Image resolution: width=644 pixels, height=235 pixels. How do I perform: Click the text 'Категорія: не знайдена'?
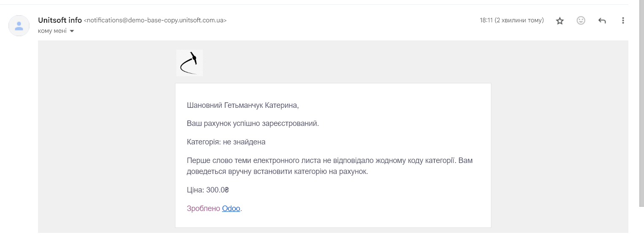tap(226, 142)
